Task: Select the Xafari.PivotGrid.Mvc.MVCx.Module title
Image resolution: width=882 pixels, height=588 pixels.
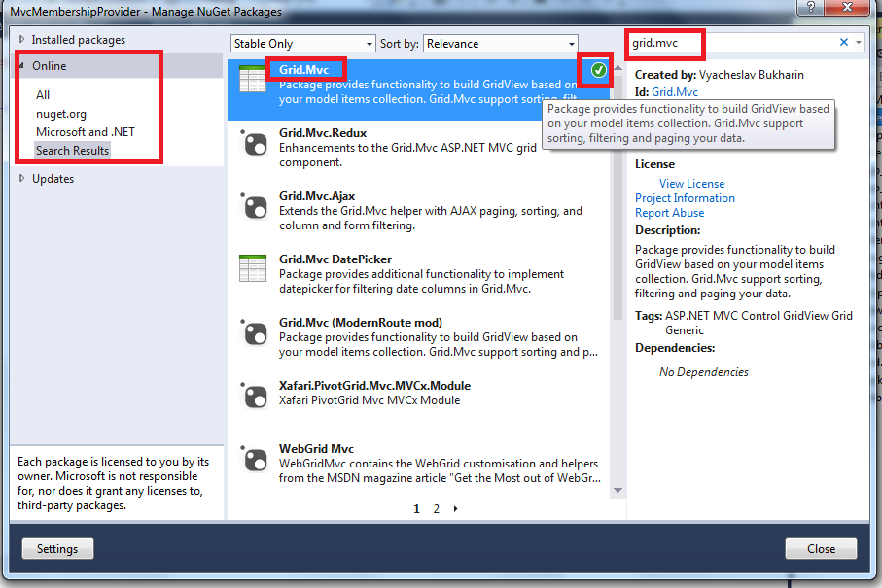Action: (x=374, y=386)
